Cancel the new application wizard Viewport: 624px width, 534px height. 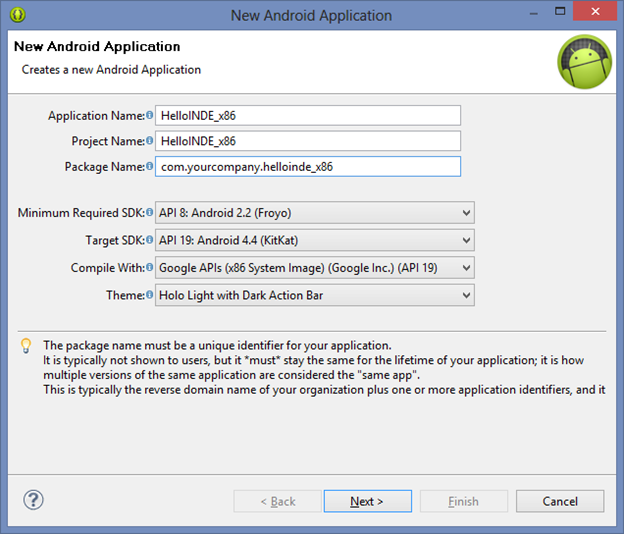coord(560,501)
